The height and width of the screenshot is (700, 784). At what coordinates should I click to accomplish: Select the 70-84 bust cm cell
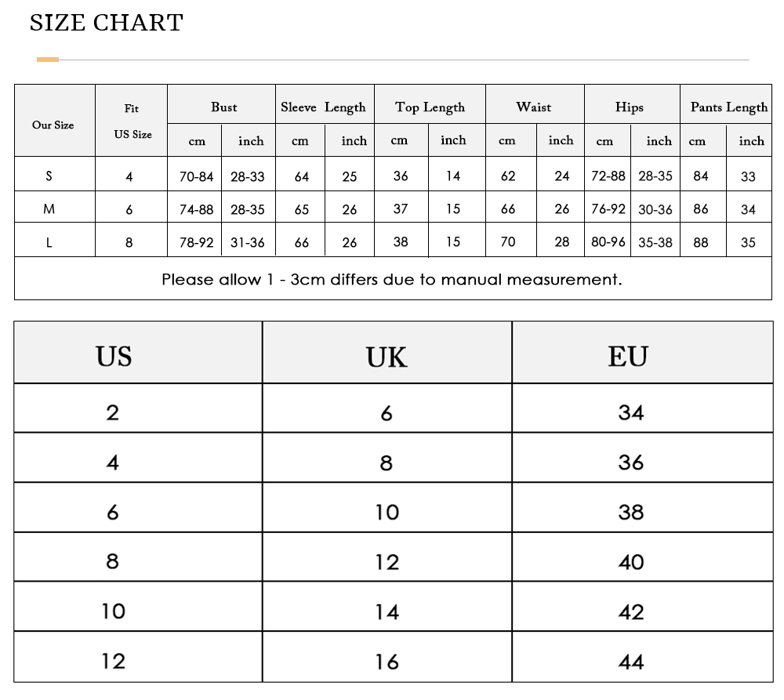point(196,176)
